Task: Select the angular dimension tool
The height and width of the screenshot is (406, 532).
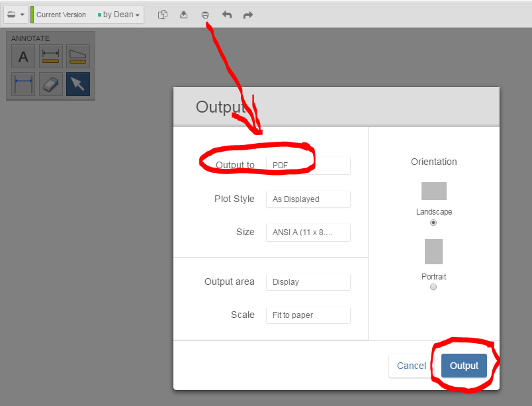Action: 78,56
